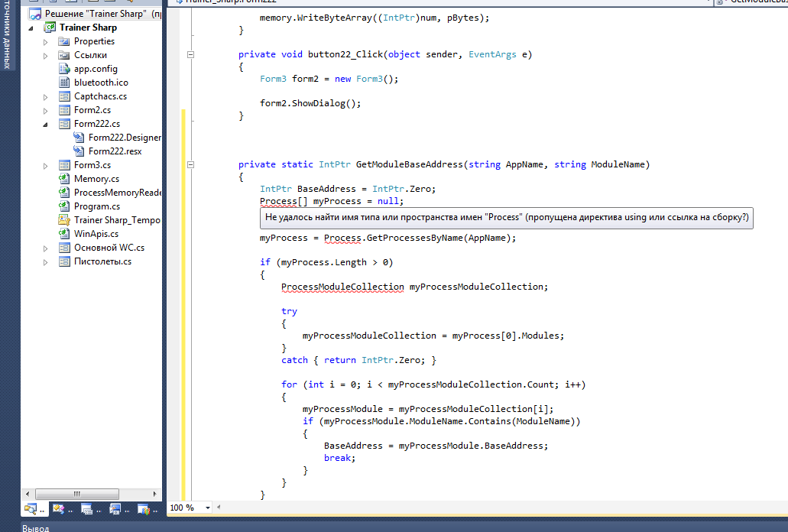Click the Properties folder icon
Screen dimensions: 788x532
(x=65, y=41)
